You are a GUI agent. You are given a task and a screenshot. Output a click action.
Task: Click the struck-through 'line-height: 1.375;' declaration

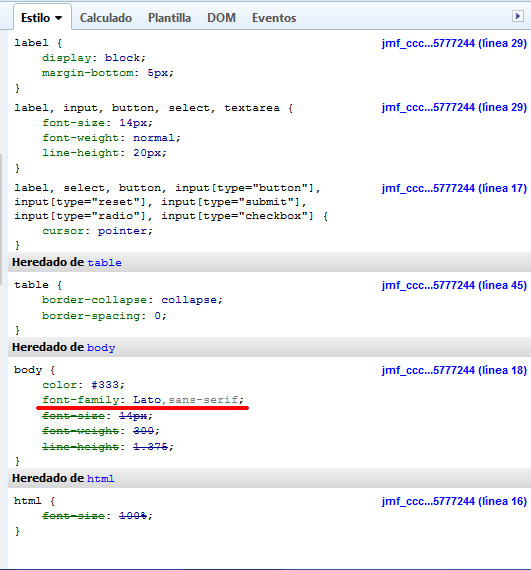click(108, 446)
